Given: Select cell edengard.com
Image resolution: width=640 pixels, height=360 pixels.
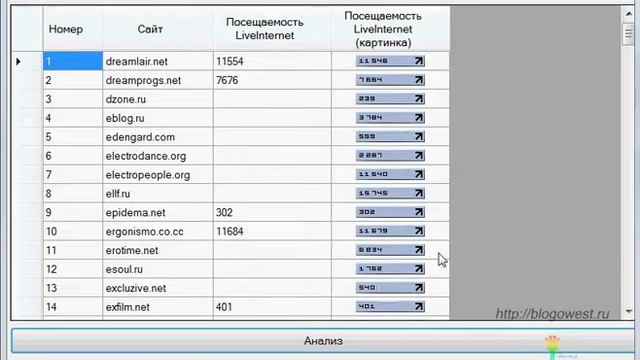Looking at the screenshot, I should click(158, 137).
